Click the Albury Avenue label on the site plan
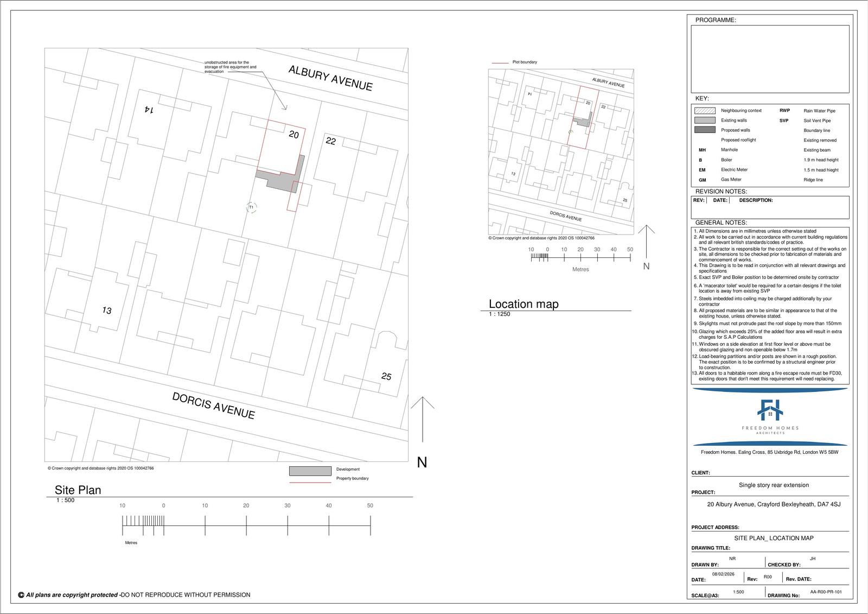 click(x=330, y=78)
